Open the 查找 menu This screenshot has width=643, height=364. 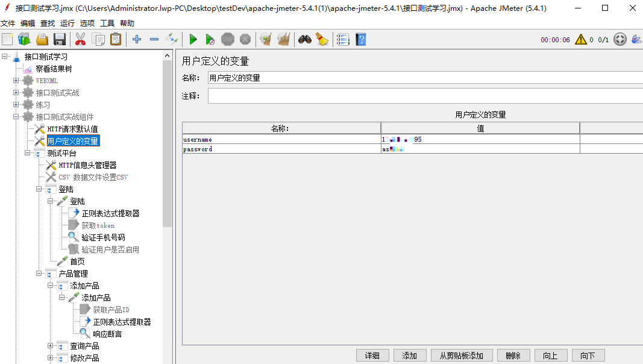click(x=48, y=24)
